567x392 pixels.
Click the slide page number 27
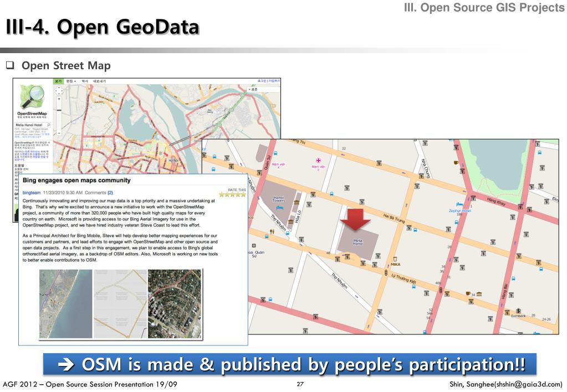coord(300,384)
